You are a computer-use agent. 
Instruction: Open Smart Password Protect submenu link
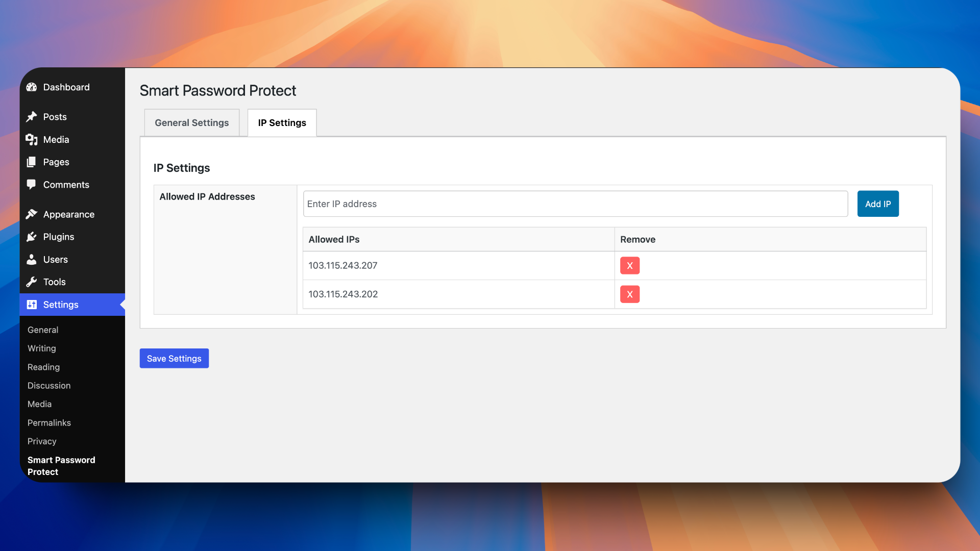[61, 466]
